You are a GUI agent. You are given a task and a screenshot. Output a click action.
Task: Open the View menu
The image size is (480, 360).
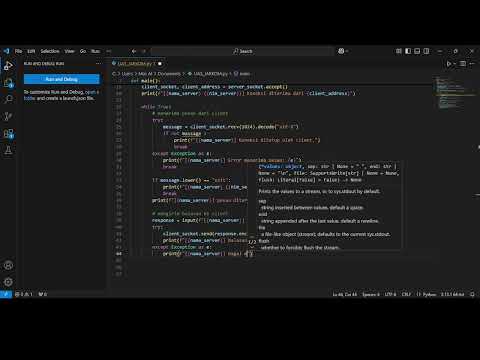[69, 51]
